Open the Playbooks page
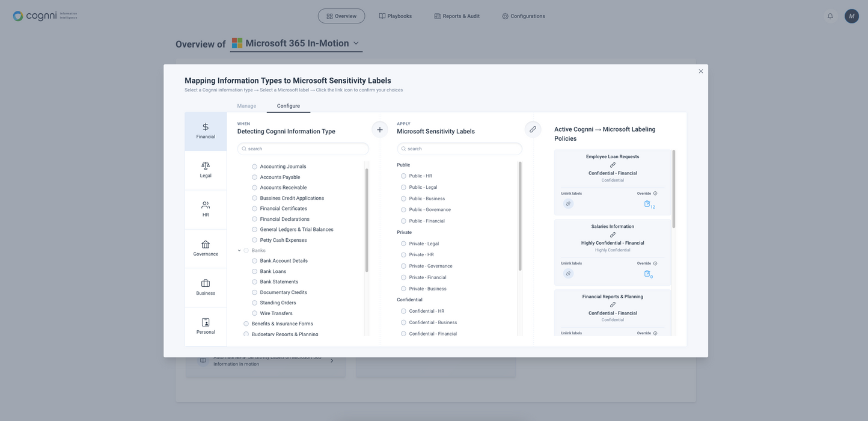The image size is (868, 421). [x=395, y=16]
